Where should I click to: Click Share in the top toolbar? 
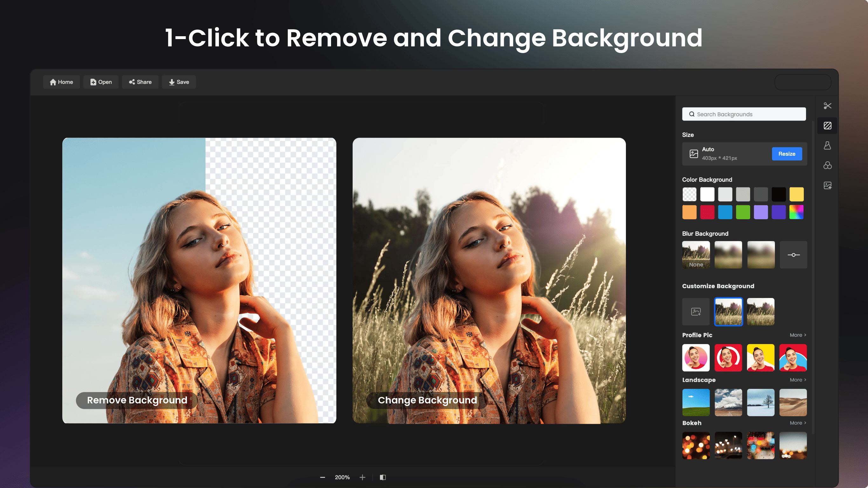pyautogui.click(x=140, y=82)
